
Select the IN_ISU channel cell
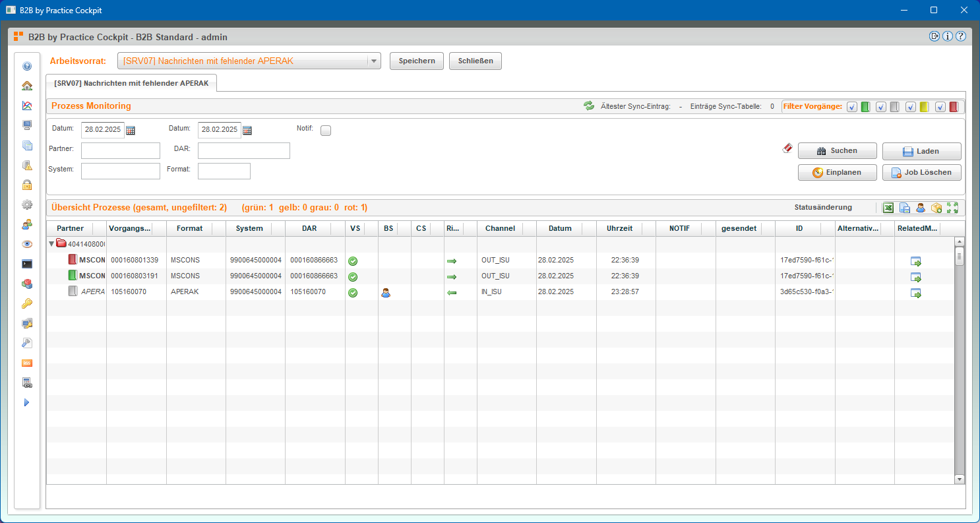click(x=506, y=292)
